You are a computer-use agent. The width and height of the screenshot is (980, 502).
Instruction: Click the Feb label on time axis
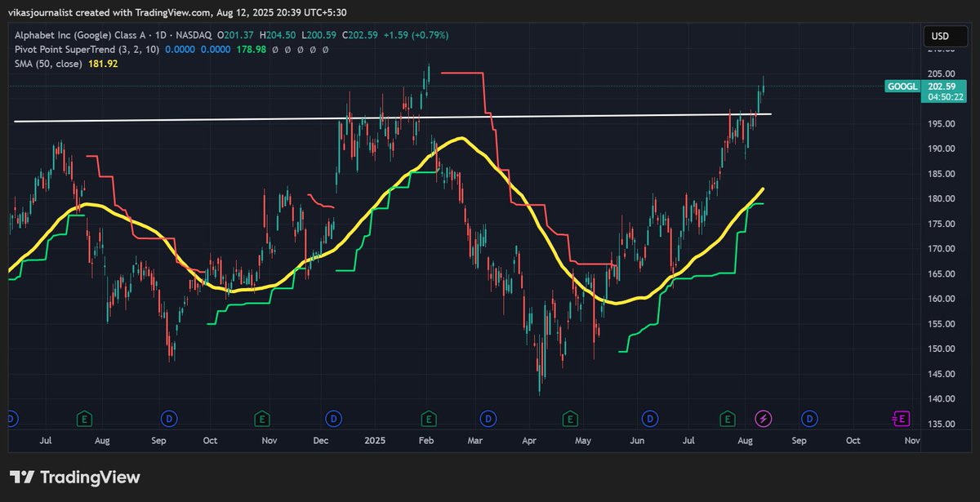425,440
